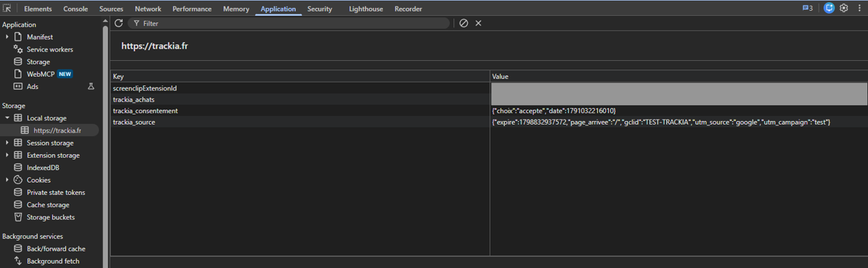Image resolution: width=868 pixels, height=268 pixels.
Task: Select Cookies in the sidebar
Action: (38, 180)
